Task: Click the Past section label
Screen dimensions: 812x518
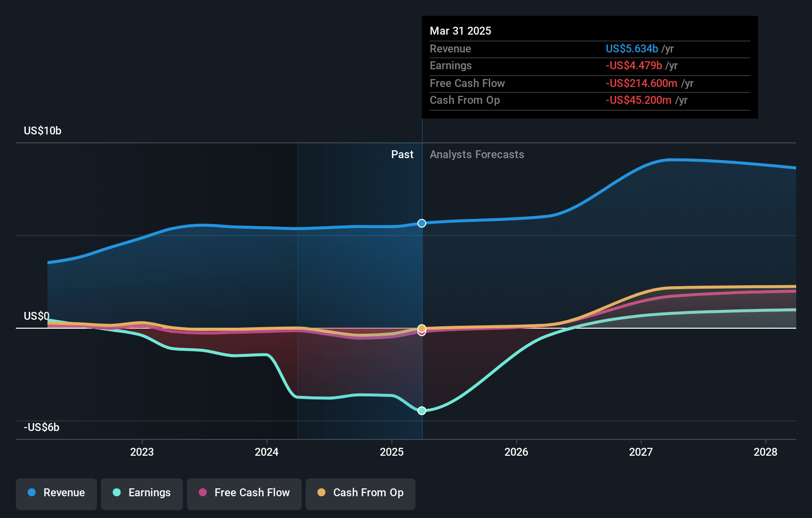Action: (x=402, y=154)
